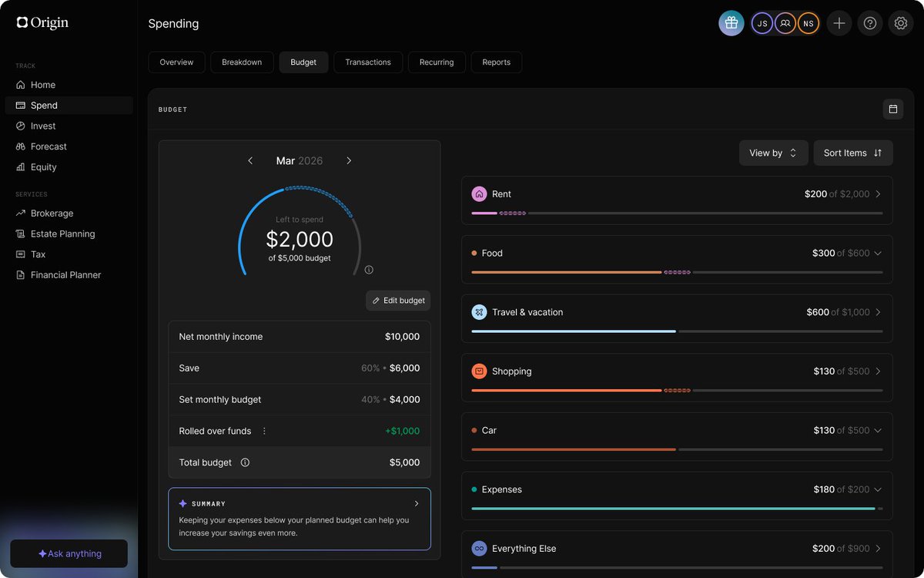Click the left to spend gauge arc
The image size is (924, 578).
point(300,230)
